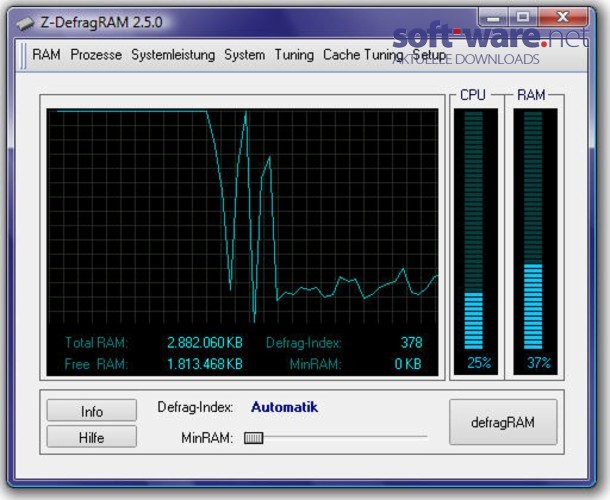Click the Total RAM: label in graph

(96, 342)
